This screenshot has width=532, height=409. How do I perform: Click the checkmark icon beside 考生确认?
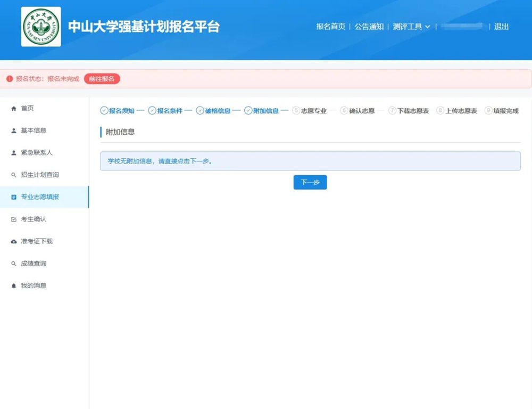(14, 219)
